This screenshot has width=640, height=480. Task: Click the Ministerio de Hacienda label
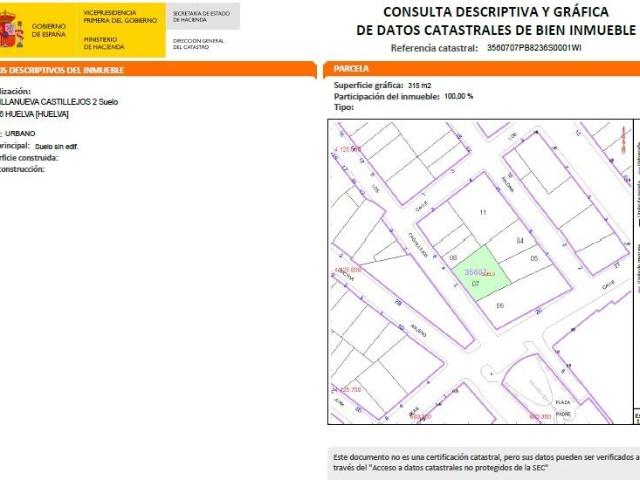(104, 43)
